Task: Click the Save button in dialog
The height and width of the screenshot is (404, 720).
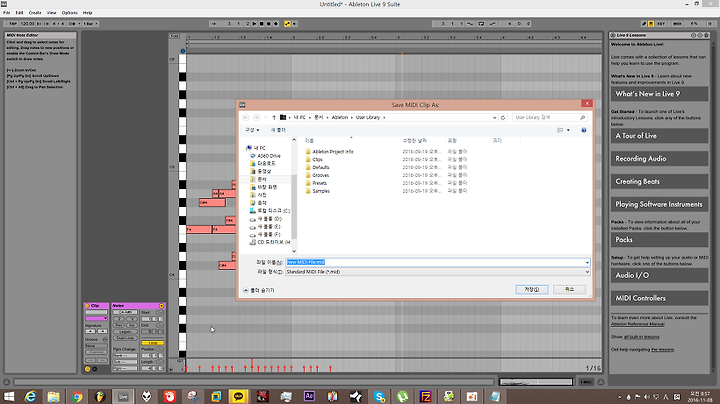Action: pyautogui.click(x=532, y=289)
